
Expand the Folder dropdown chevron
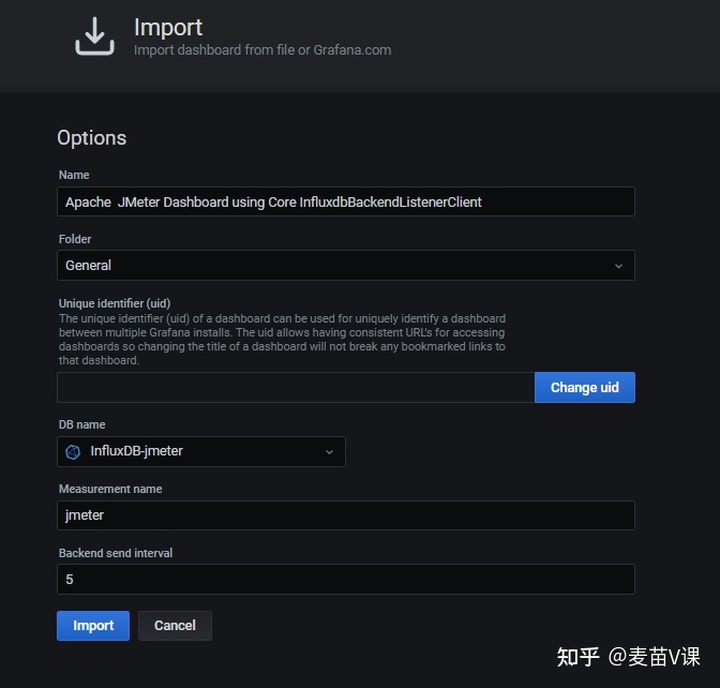point(619,266)
